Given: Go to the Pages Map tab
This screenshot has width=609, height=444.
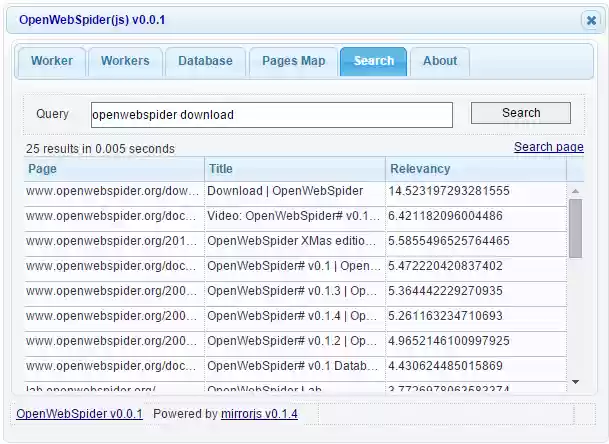Looking at the screenshot, I should (293, 61).
